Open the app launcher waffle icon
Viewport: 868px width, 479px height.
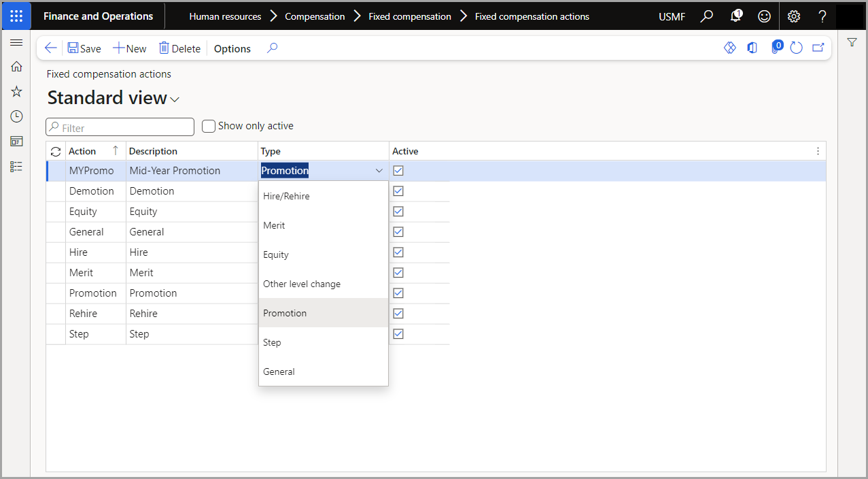pos(16,16)
